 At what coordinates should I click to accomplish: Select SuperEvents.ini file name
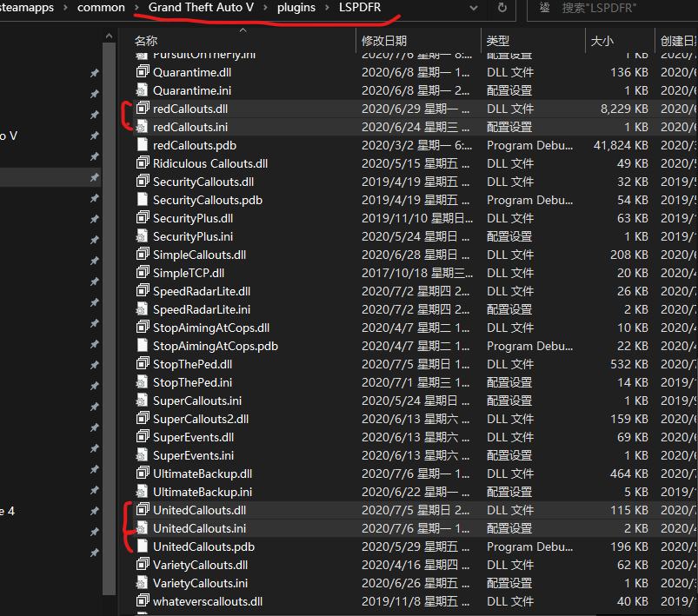193,455
